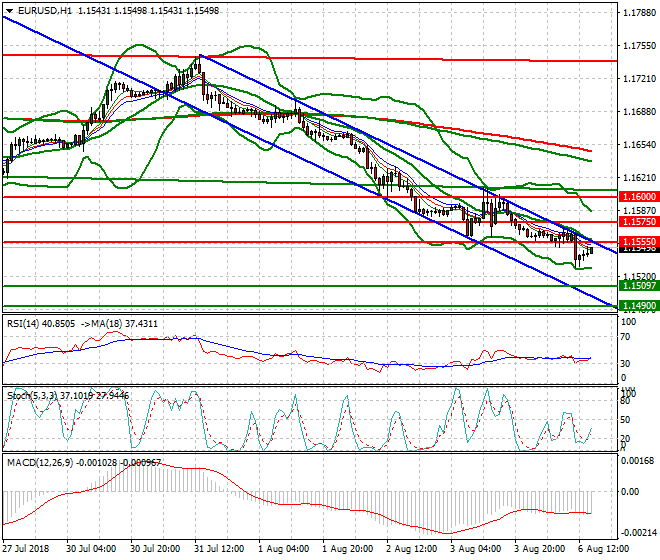Select the green 1.14900 price level label
The width and height of the screenshot is (660, 560).
click(638, 305)
